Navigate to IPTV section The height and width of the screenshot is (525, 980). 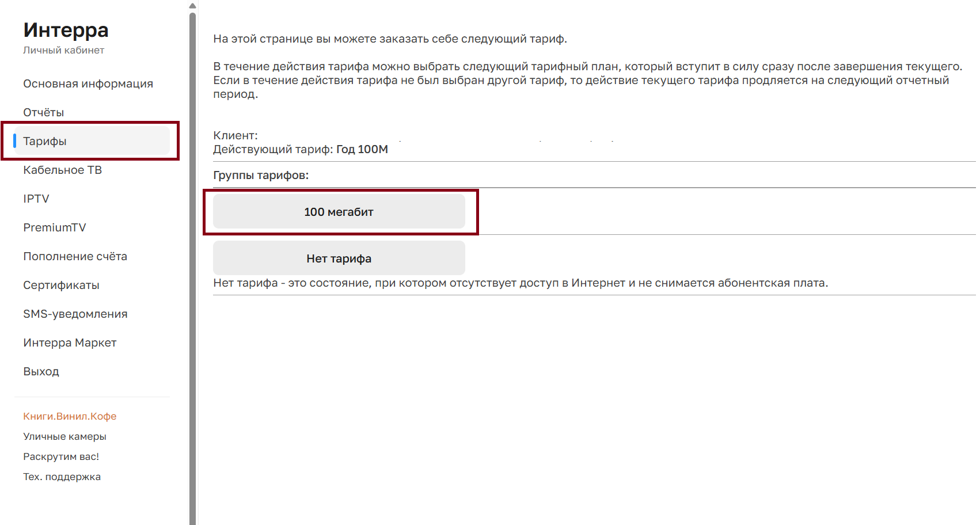[x=36, y=199]
